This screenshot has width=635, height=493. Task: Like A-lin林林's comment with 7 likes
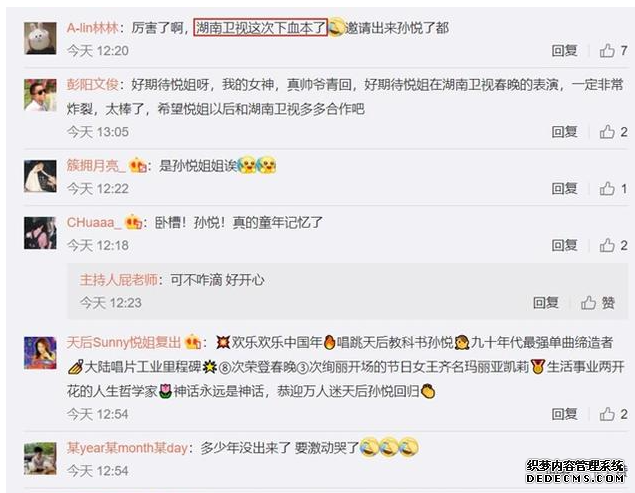pyautogui.click(x=607, y=51)
